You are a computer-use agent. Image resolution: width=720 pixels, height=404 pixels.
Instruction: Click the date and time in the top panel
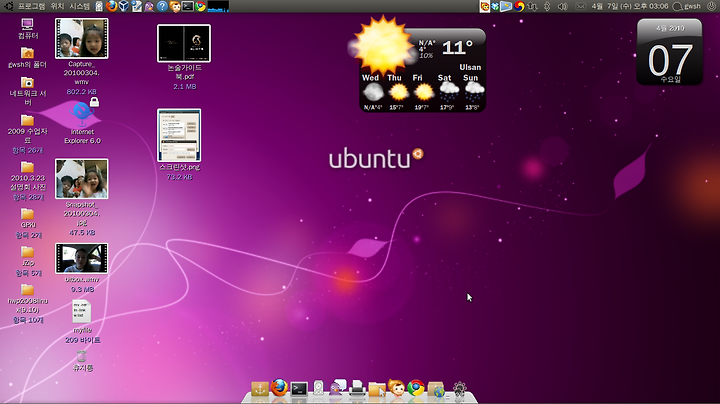pos(630,6)
